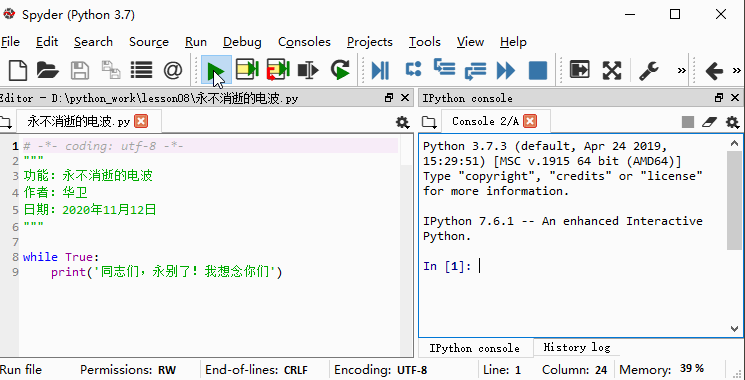Maximize current pane icon
The width and height of the screenshot is (745, 380).
580,70
